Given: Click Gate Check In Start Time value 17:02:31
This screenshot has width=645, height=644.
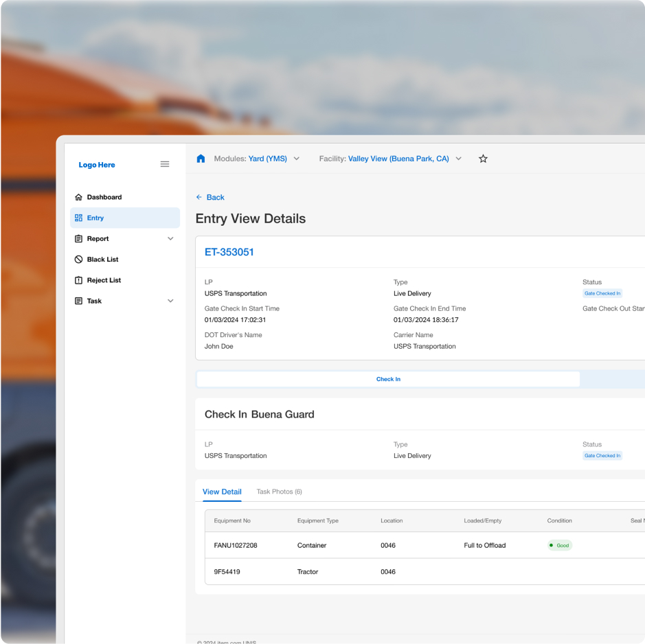Looking at the screenshot, I should 235,319.
